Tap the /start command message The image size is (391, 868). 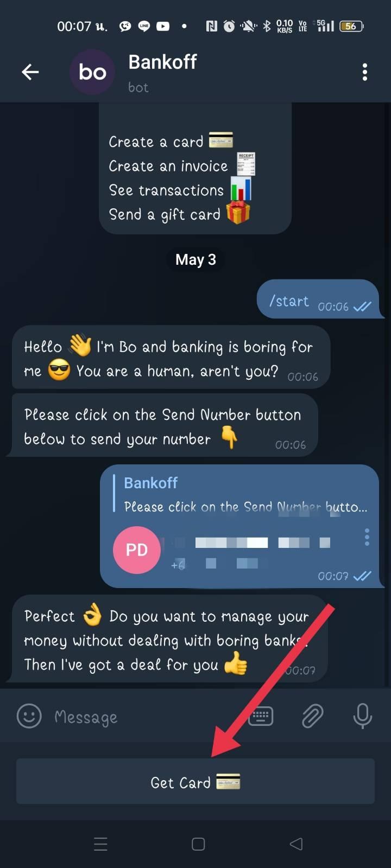(x=318, y=301)
